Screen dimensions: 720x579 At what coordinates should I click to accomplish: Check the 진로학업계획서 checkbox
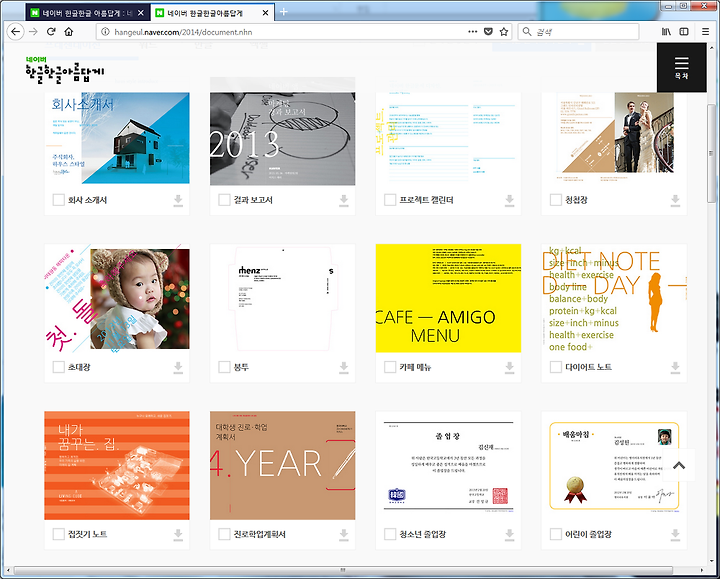[224, 534]
